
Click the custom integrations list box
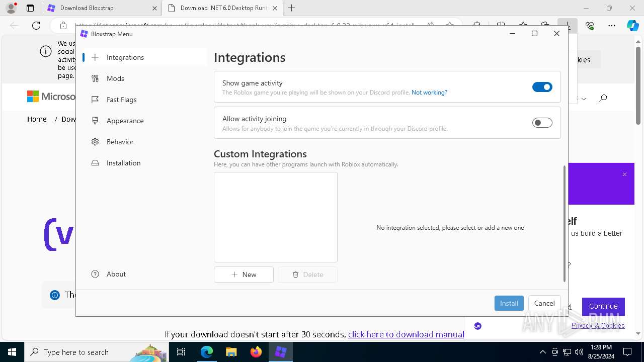coord(276,217)
